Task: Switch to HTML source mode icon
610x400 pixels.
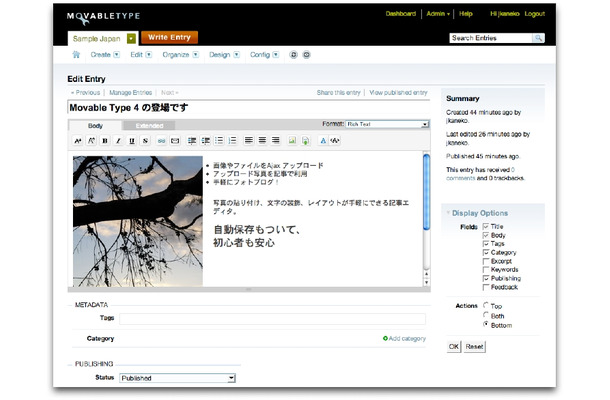Action: [x=335, y=140]
